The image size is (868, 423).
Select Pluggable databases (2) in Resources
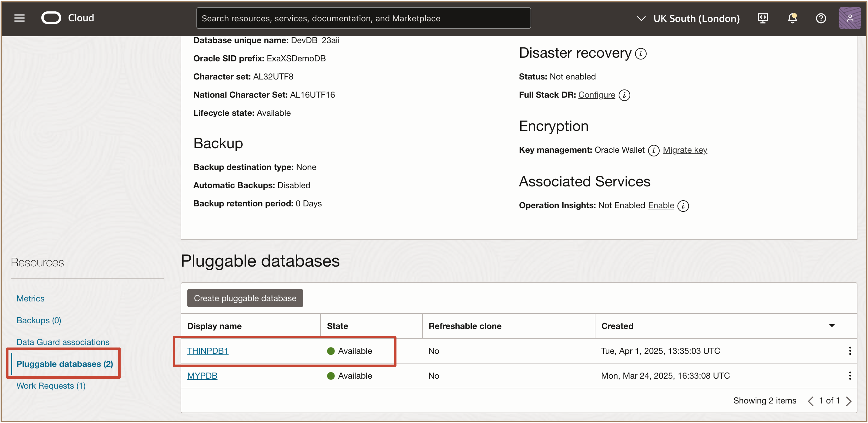point(65,364)
